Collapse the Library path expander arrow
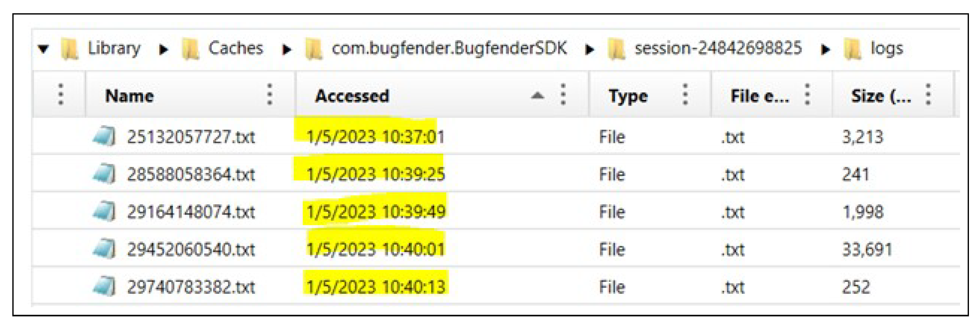The image size is (980, 329). coord(44,49)
